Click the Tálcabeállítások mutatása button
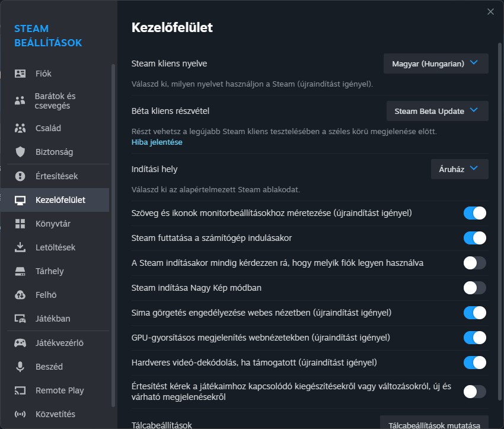The width and height of the screenshot is (504, 429). [x=433, y=422]
